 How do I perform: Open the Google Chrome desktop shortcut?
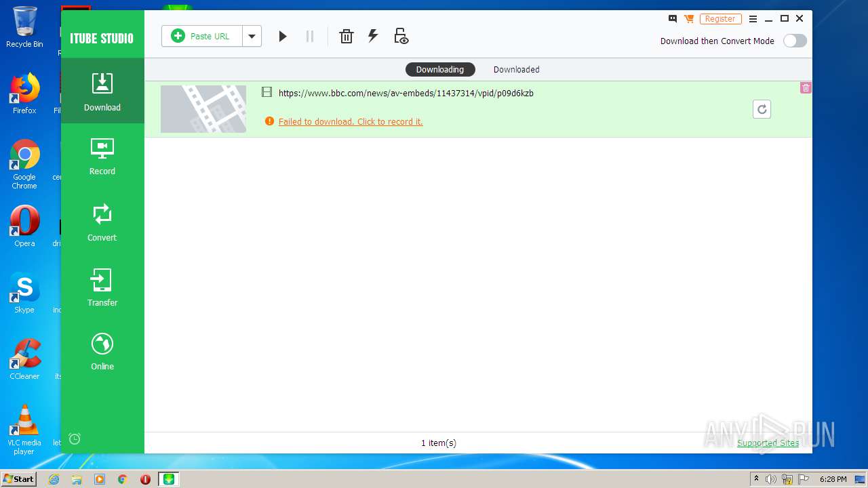point(24,164)
